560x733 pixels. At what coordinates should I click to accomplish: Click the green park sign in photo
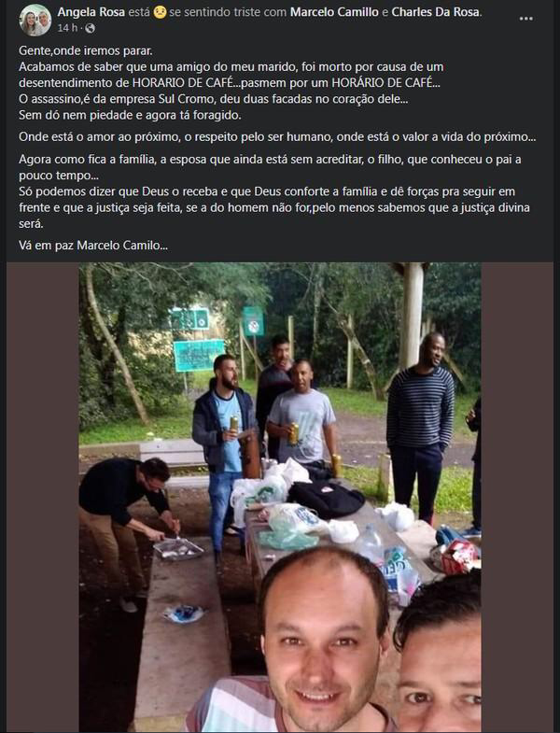pos(199,356)
